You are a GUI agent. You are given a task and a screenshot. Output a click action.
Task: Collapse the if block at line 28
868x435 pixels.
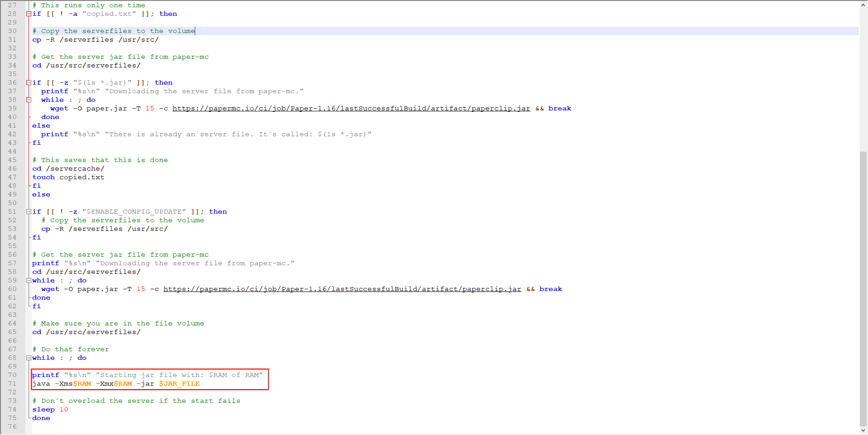click(29, 14)
